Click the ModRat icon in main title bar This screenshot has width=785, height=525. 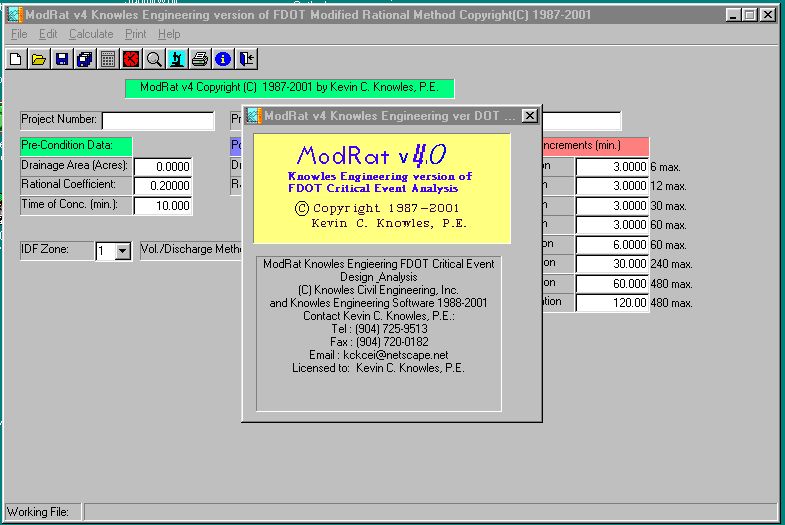(15, 15)
